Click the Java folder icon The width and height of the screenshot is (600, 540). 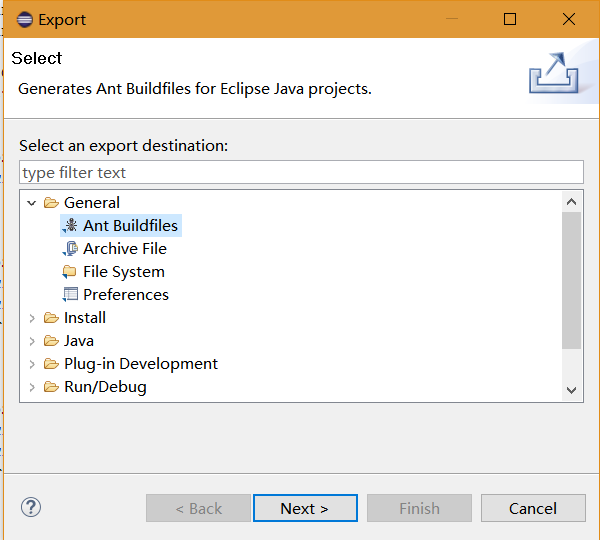click(x=51, y=341)
